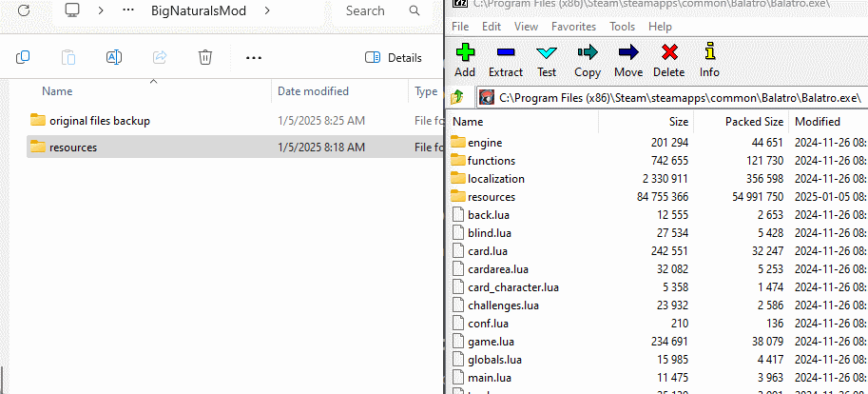Sort the Explorer list by Type column
868x394 pixels.
tap(426, 91)
